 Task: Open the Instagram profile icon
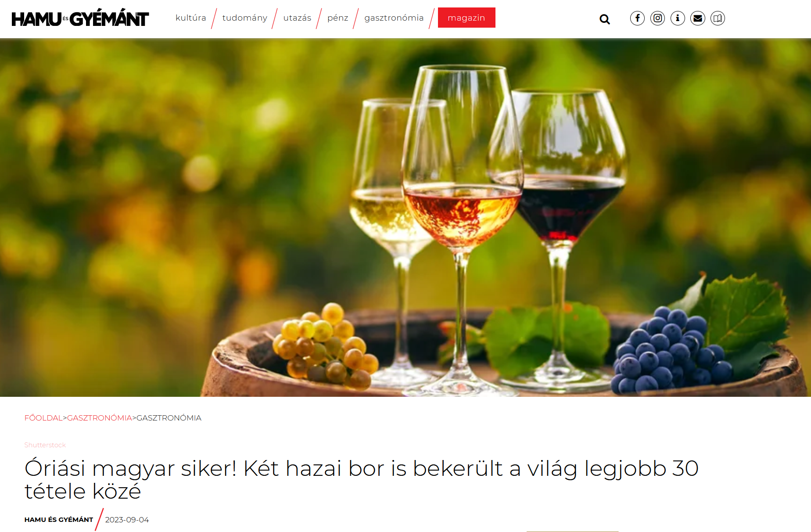(657, 18)
